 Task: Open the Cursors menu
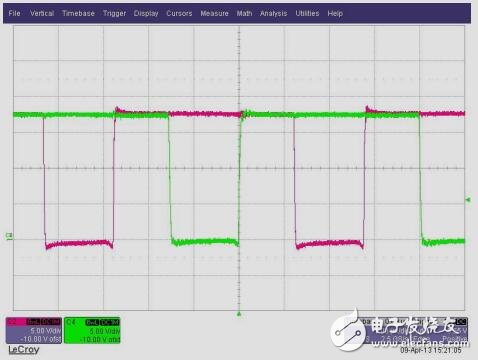pos(179,13)
